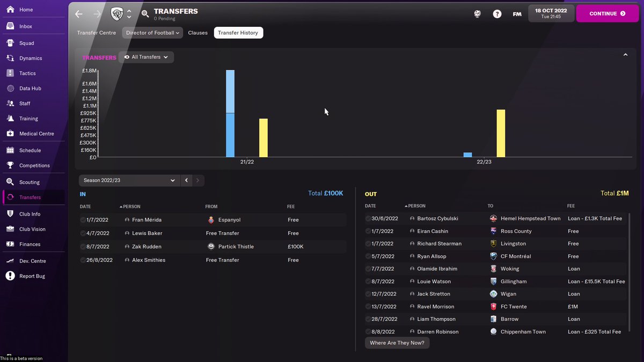Open Scouting magnifier icon
Image resolution: width=644 pixels, height=362 pixels.
10,182
